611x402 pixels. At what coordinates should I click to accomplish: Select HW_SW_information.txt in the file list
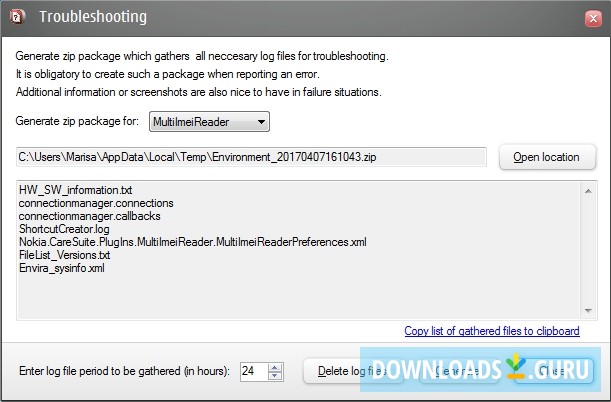76,190
